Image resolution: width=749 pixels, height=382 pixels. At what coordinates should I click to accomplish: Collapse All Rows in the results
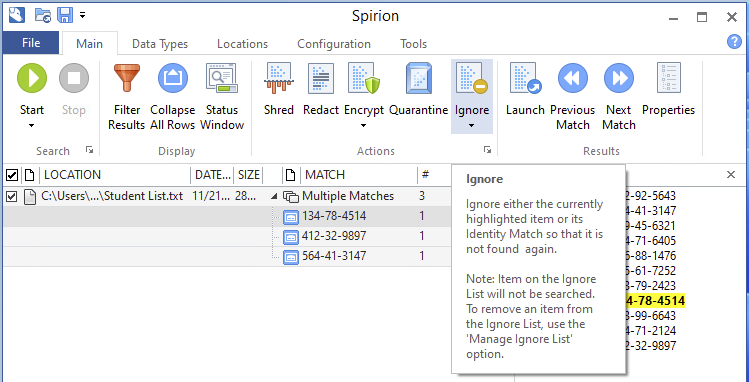tap(172, 97)
